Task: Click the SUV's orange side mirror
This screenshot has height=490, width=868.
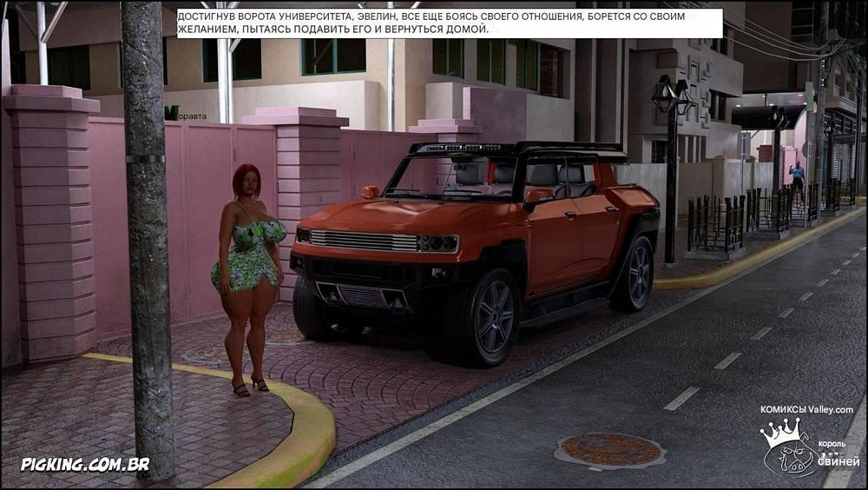Action: tap(371, 192)
